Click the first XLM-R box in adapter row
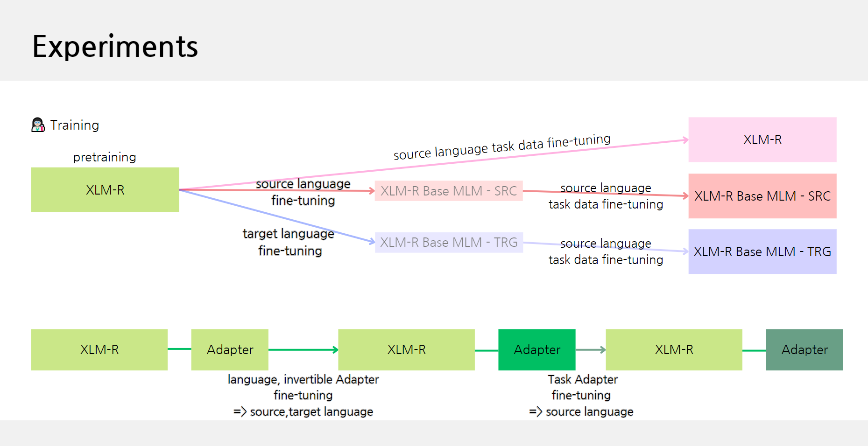Viewport: 868px width, 446px height. (x=99, y=350)
